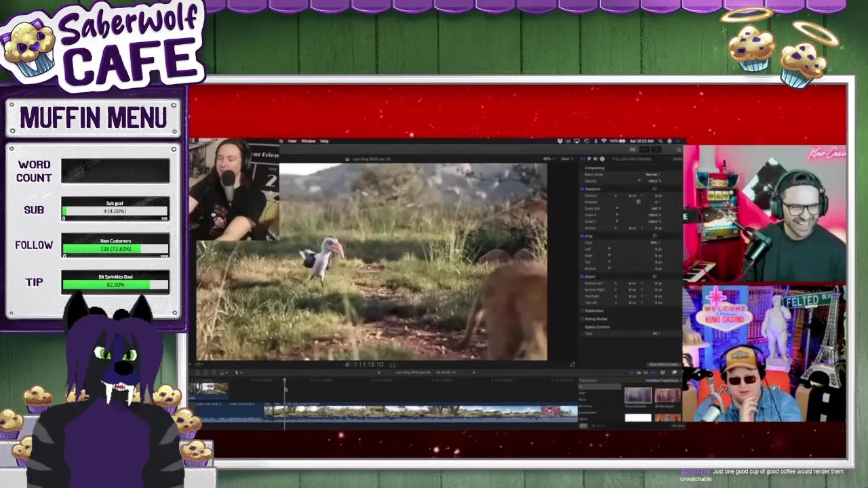Click the Rotation dial in Transform
The width and height of the screenshot is (868, 488).
638,201
